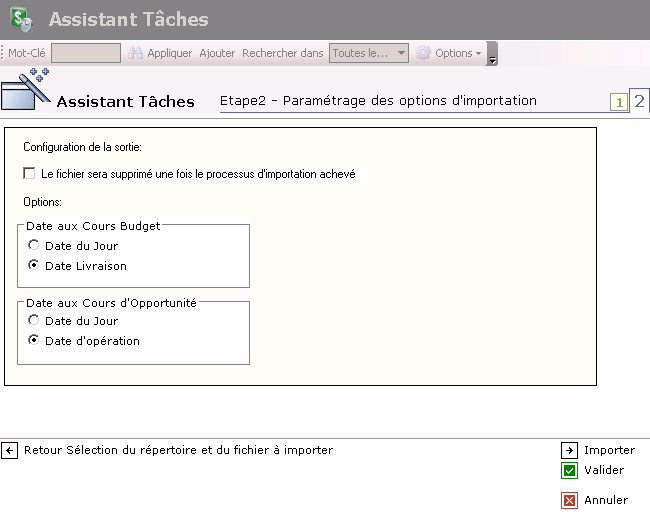The width and height of the screenshot is (650, 512).
Task: Click the red cross Annuler icon
Action: 570,501
